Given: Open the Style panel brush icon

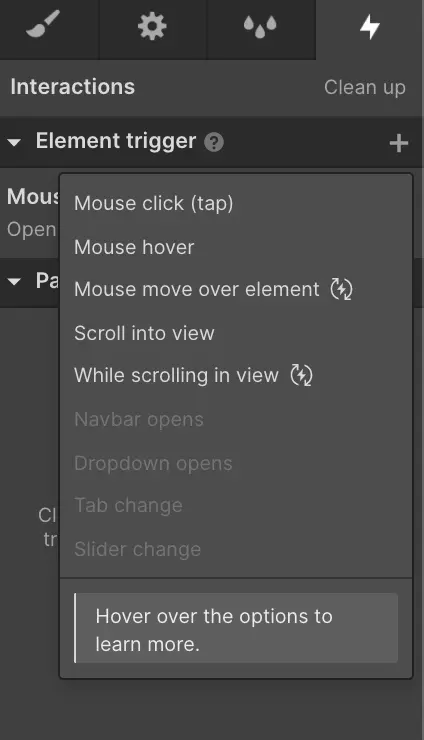Looking at the screenshot, I should (43, 25).
